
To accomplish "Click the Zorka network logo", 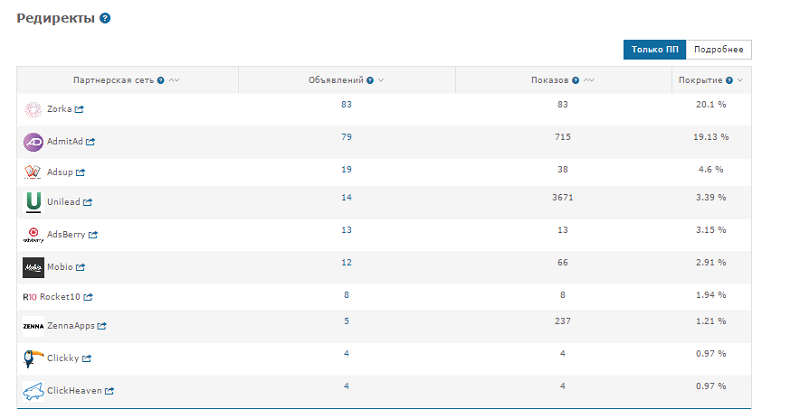I will (33, 109).
